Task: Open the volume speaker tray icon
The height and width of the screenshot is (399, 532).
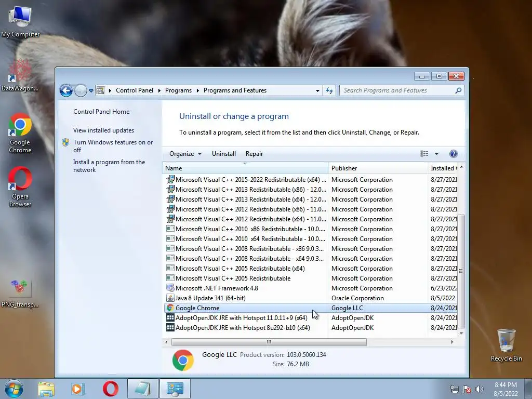Action: coord(479,389)
